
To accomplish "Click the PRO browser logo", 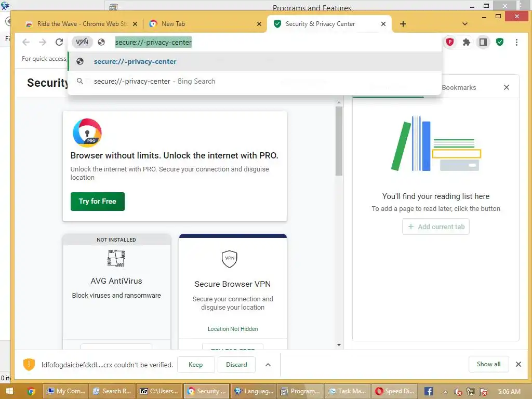I will coord(87,132).
